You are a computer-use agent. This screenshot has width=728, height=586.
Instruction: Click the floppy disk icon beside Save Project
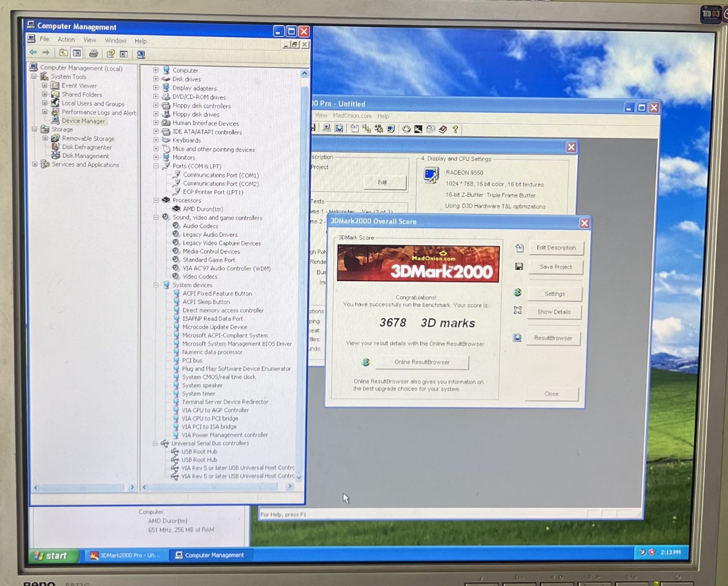[519, 267]
